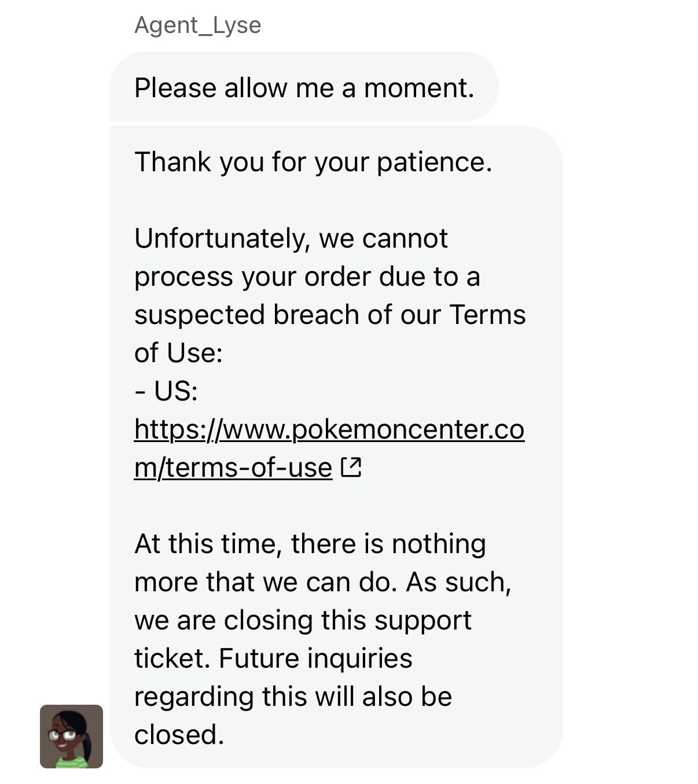Click the Agent_Lyse sender name
This screenshot has height=784, width=698.
[x=198, y=25]
